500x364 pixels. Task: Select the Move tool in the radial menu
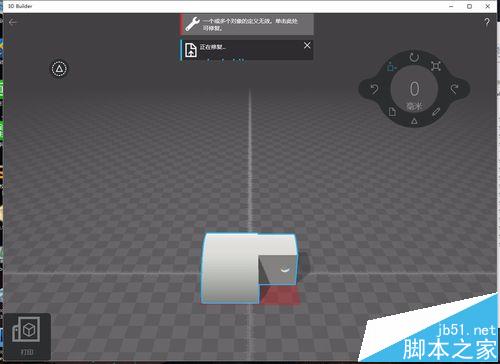click(x=392, y=67)
